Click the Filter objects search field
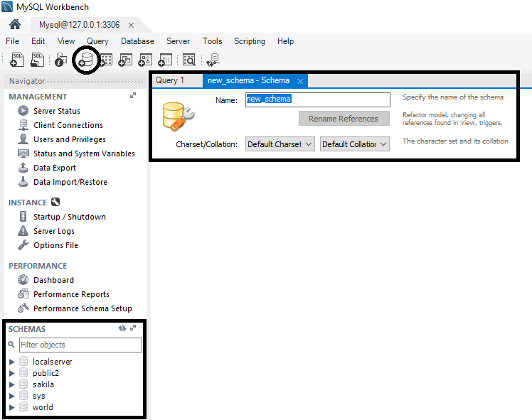Viewport: 532px width, 420px height. coord(80,345)
